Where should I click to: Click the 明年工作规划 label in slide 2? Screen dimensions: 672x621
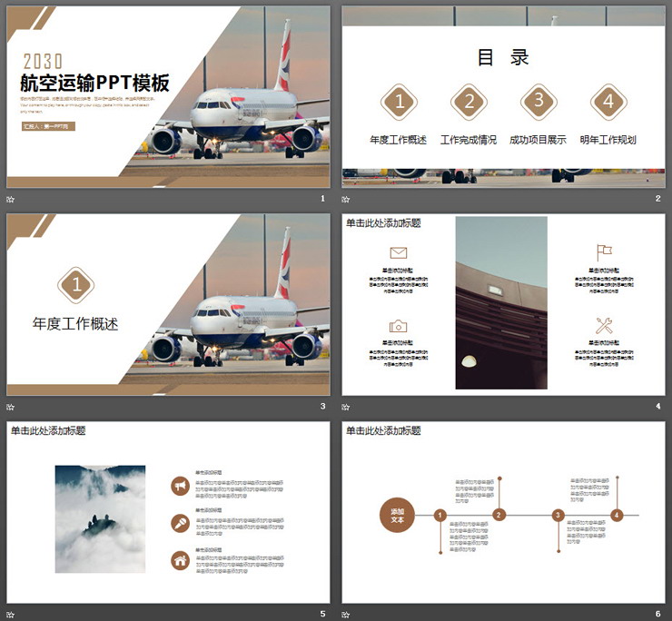click(608, 140)
